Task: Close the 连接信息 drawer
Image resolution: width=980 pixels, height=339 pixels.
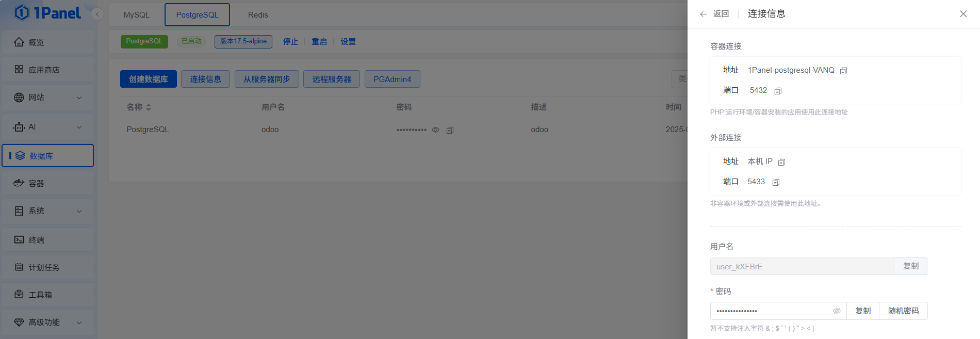Action: tap(963, 14)
